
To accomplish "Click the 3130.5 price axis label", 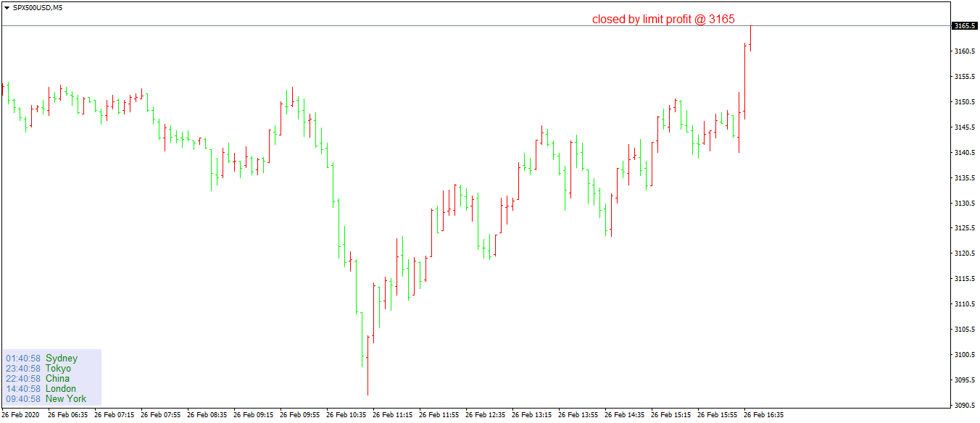I will click(963, 204).
